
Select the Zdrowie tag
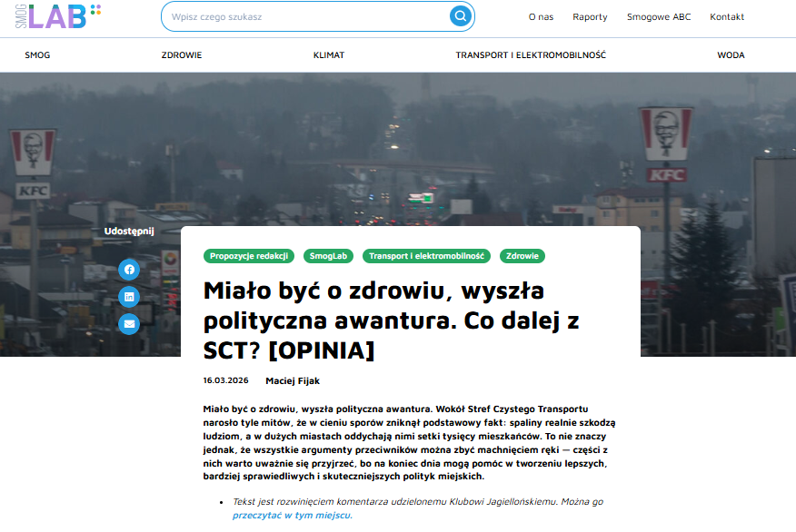[522, 256]
